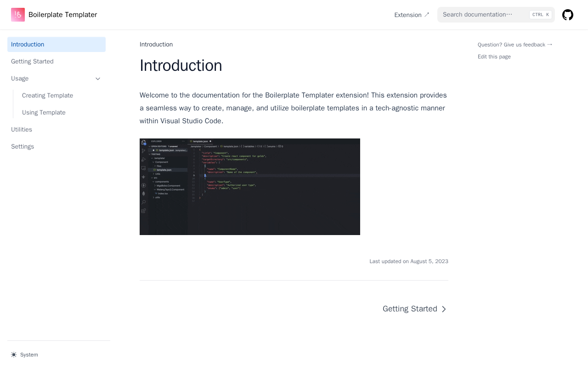588x368 pixels.
Task: Open the Usage sidebar item
Action: [20, 79]
